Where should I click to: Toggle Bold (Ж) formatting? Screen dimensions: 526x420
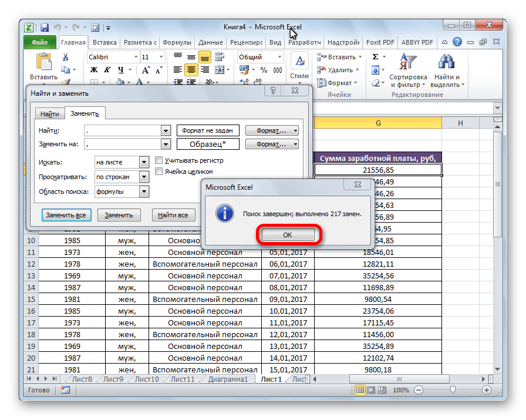coord(94,70)
